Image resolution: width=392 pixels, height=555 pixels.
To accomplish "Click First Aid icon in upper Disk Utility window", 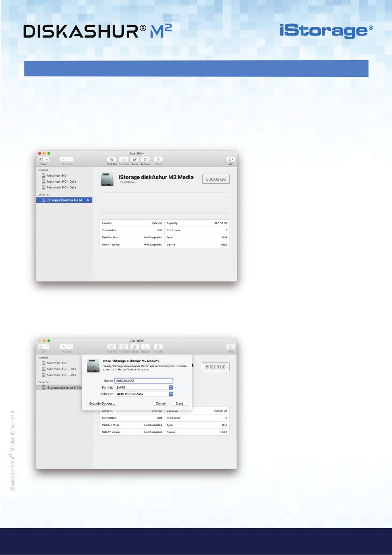I will click(111, 159).
